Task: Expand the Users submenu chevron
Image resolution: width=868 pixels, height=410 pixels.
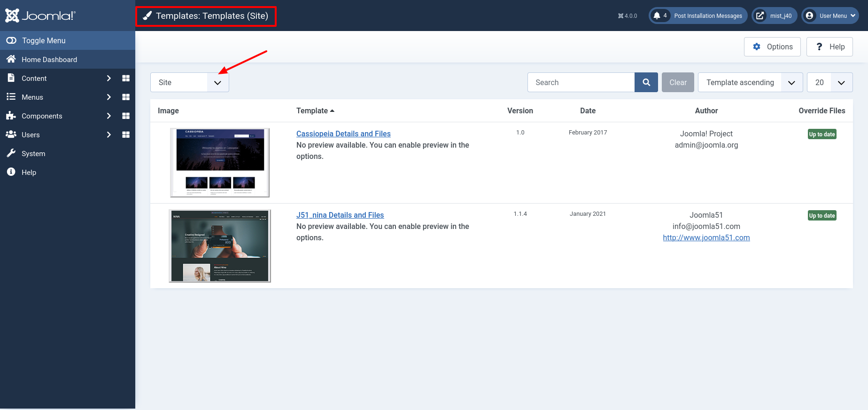Action: [109, 134]
